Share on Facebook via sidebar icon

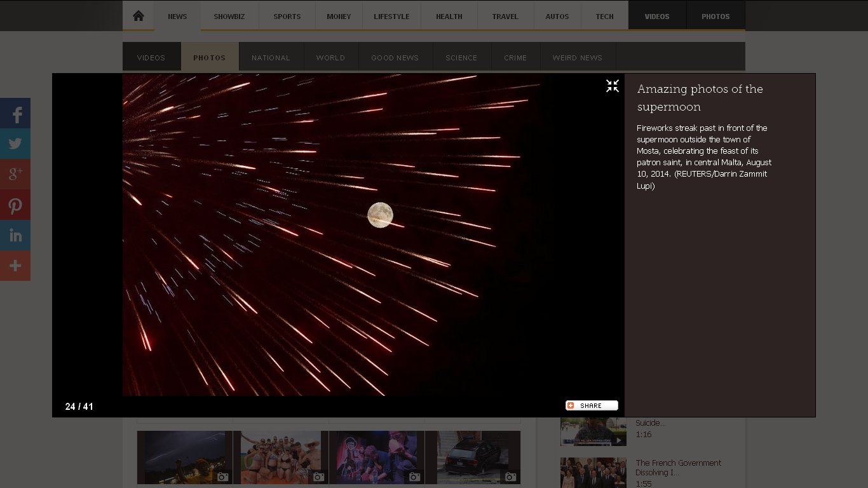pyautogui.click(x=15, y=114)
